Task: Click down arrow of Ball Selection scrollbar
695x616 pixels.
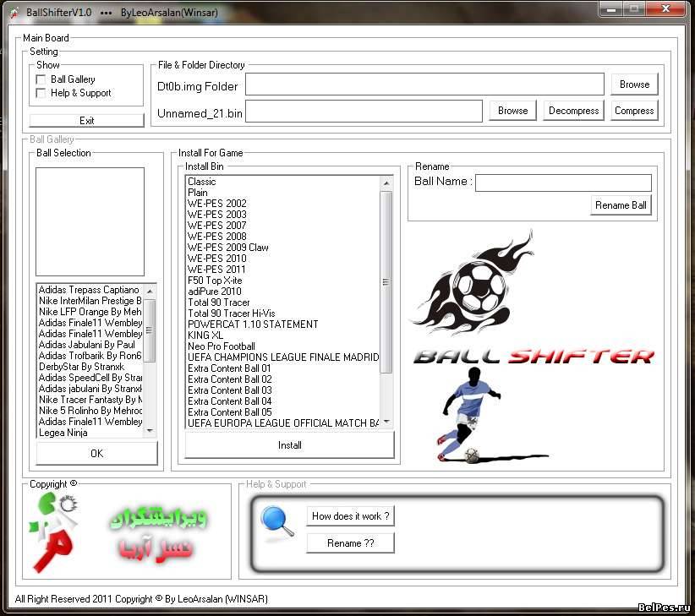Action: coord(150,431)
